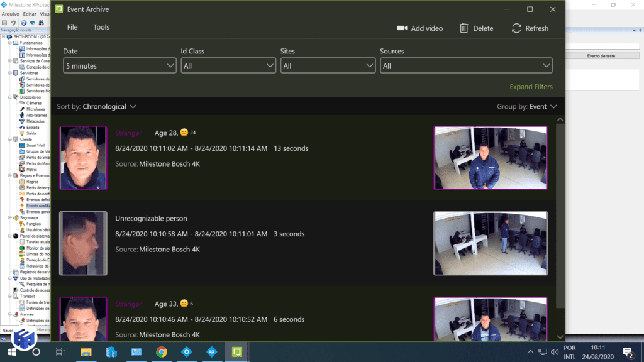This screenshot has width=644, height=362.
Task: Collapse the Dispositivos tree node
Action: pos(10,97)
